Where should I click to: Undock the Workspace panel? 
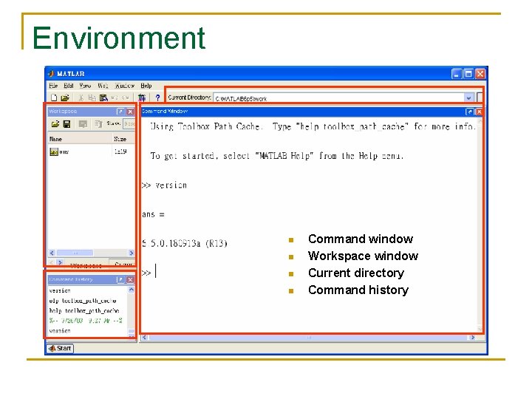[x=120, y=112]
